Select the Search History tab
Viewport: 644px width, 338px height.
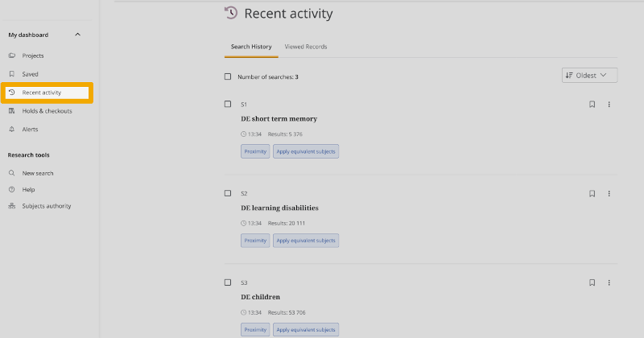click(251, 47)
